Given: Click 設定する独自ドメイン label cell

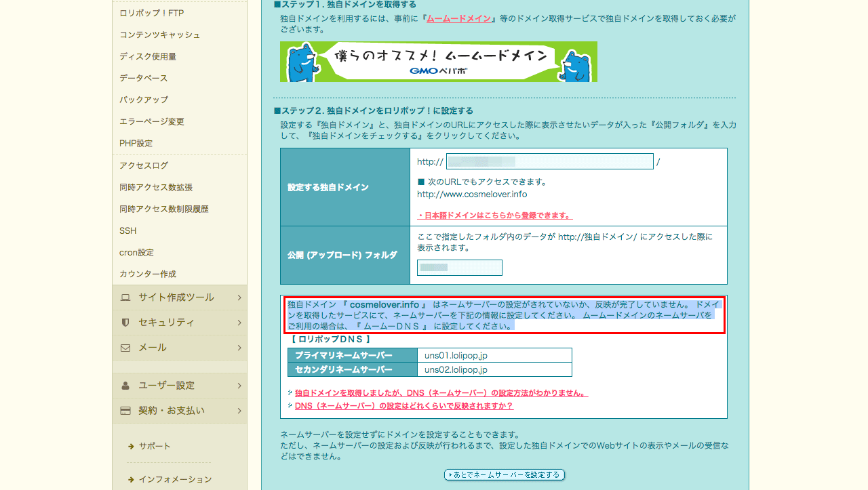Looking at the screenshot, I should coord(345,187).
